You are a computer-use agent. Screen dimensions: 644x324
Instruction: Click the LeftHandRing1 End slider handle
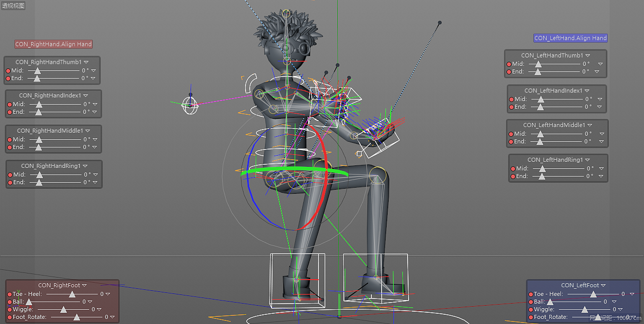[x=542, y=177]
